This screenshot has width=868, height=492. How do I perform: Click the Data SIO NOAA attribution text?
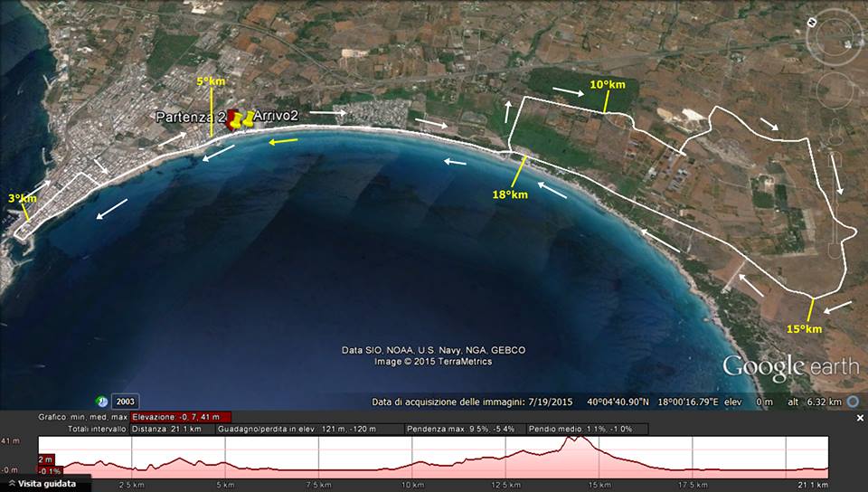[x=433, y=350]
